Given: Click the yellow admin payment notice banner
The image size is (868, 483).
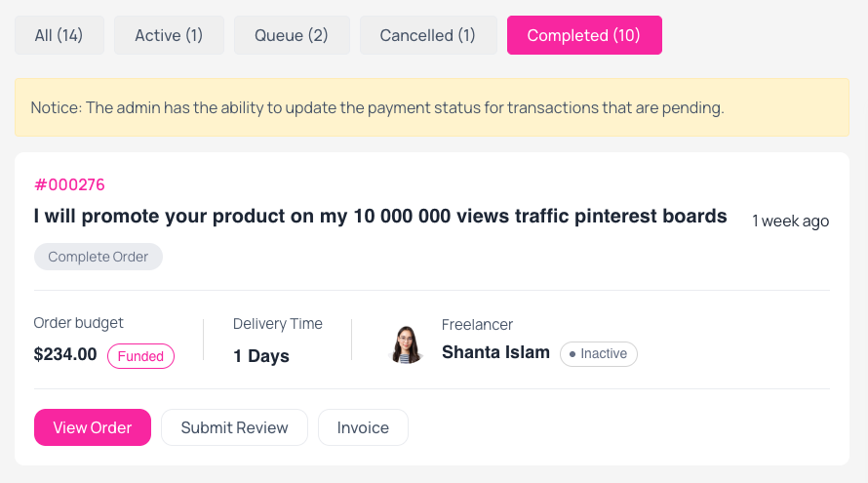Looking at the screenshot, I should pyautogui.click(x=432, y=107).
